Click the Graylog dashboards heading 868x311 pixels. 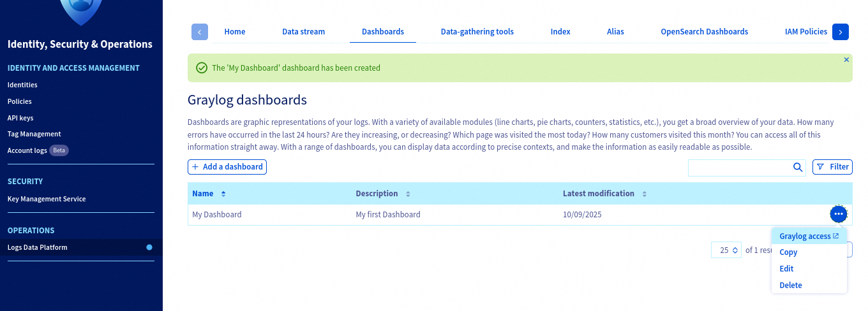tap(248, 100)
